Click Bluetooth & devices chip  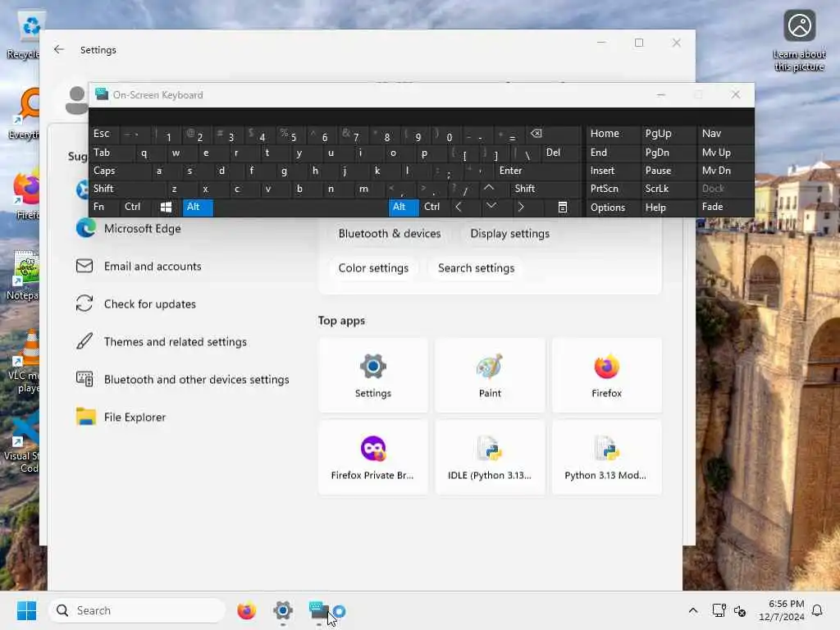point(390,234)
